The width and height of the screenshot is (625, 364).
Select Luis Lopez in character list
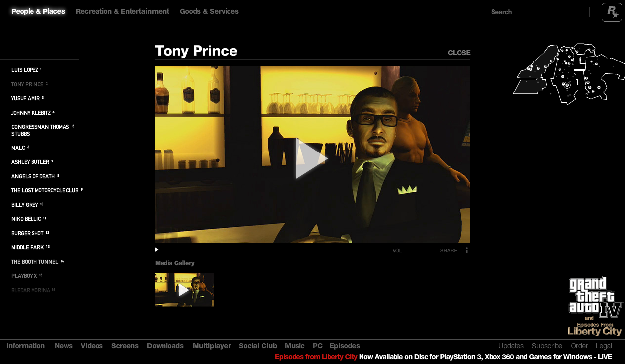tap(27, 70)
